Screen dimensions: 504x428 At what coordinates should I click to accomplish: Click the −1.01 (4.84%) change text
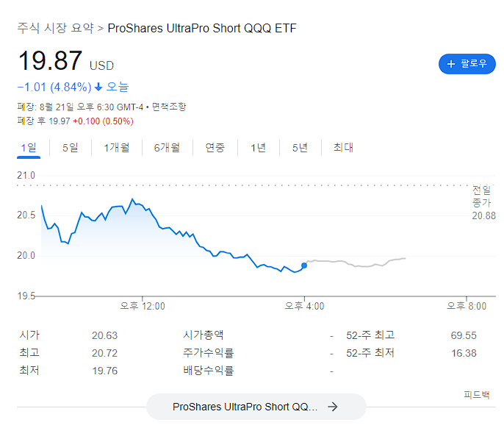pos(54,87)
